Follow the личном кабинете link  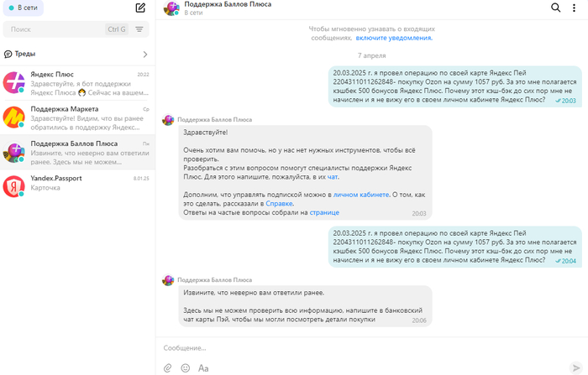(360, 194)
